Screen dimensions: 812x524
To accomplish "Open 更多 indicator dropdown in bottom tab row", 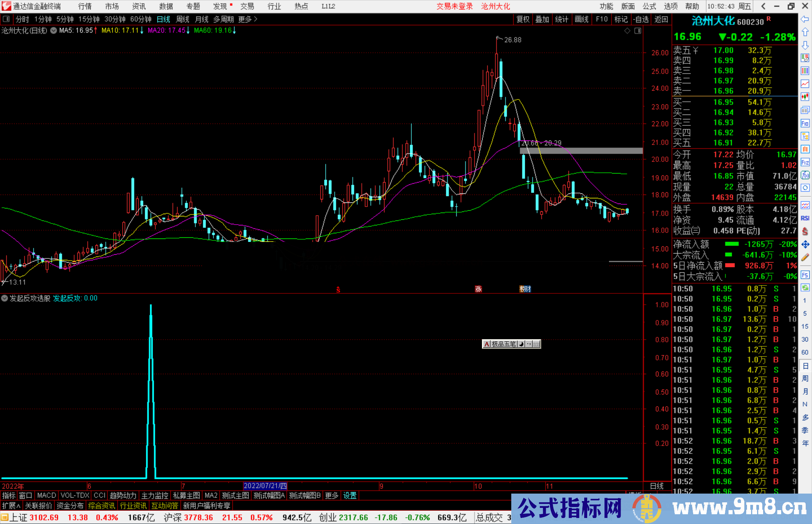I will point(331,495).
